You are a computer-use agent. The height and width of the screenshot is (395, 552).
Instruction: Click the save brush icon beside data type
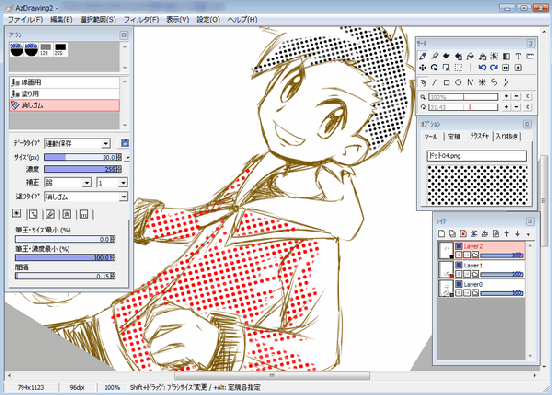click(125, 143)
